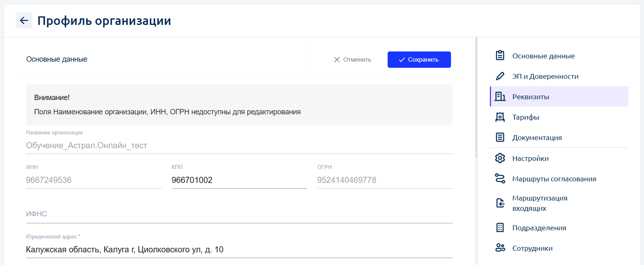Click the building icon for Реквизиты

(x=500, y=96)
